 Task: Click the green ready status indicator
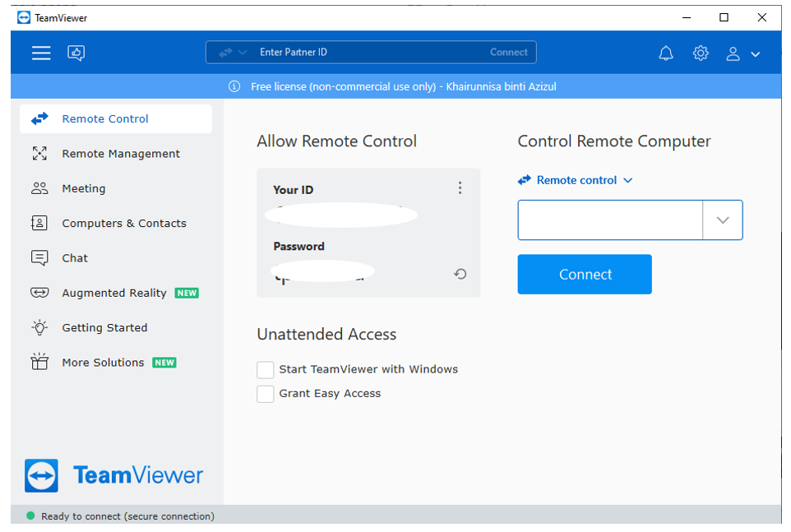click(30, 516)
